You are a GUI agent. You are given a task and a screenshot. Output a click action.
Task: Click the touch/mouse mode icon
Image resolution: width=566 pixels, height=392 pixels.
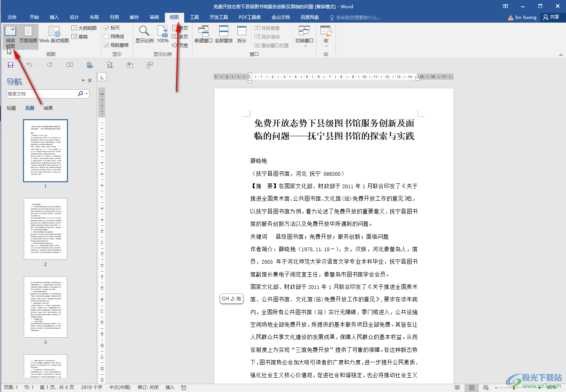tap(130, 65)
